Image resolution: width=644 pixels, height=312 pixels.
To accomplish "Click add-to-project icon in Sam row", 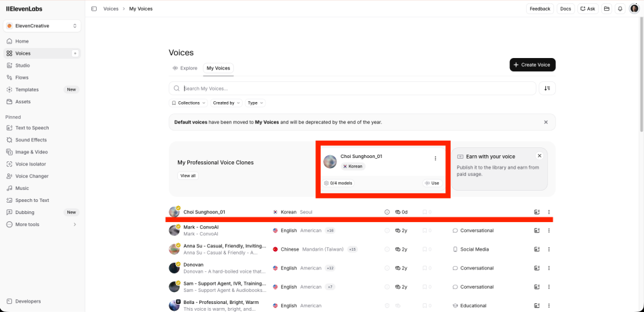I will pos(537,287).
